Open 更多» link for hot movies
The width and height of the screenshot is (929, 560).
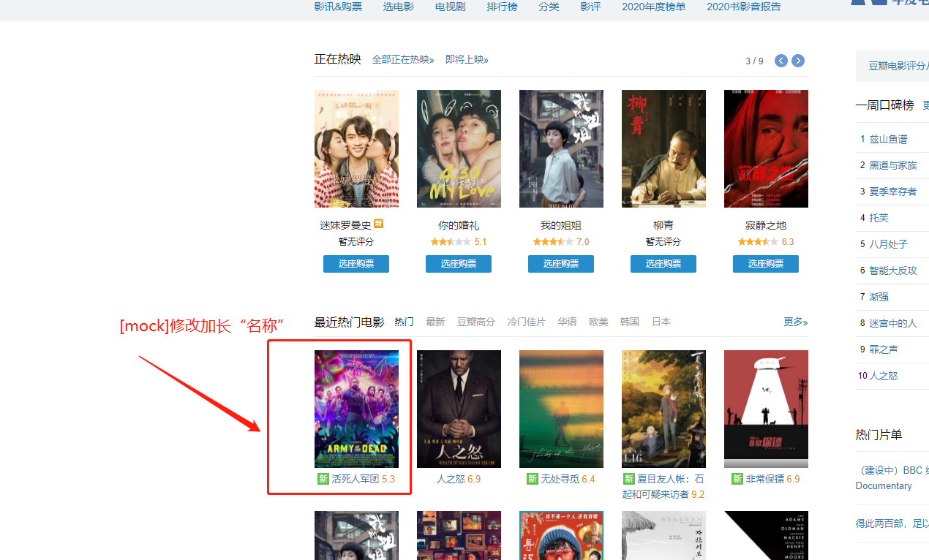[x=796, y=322]
